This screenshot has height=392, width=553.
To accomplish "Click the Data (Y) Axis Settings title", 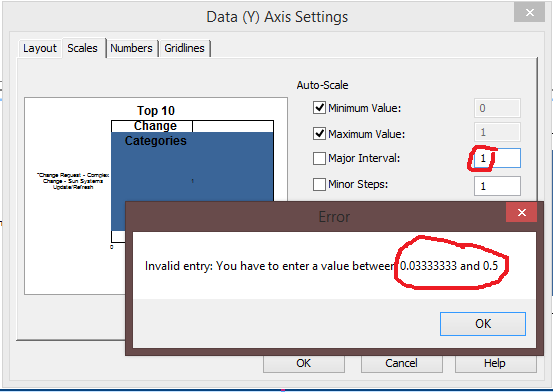I will pos(277,17).
